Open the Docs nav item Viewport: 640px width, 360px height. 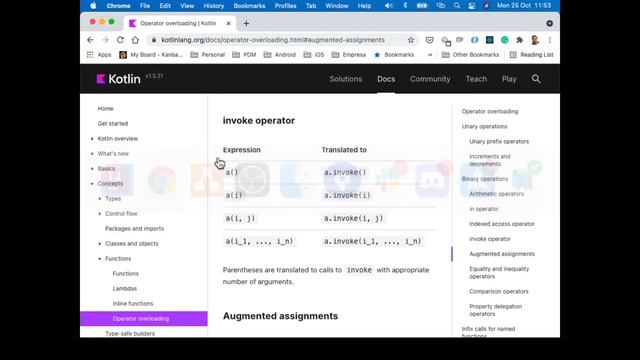point(386,79)
